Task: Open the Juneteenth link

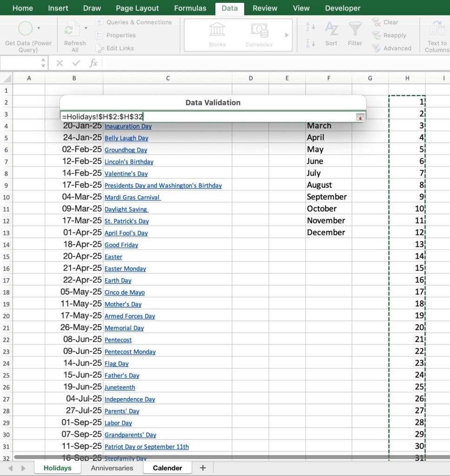Action: pyautogui.click(x=119, y=387)
